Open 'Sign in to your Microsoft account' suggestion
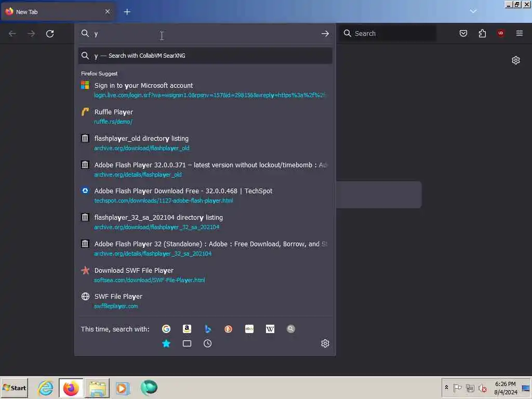This screenshot has width=532, height=399. (x=205, y=90)
